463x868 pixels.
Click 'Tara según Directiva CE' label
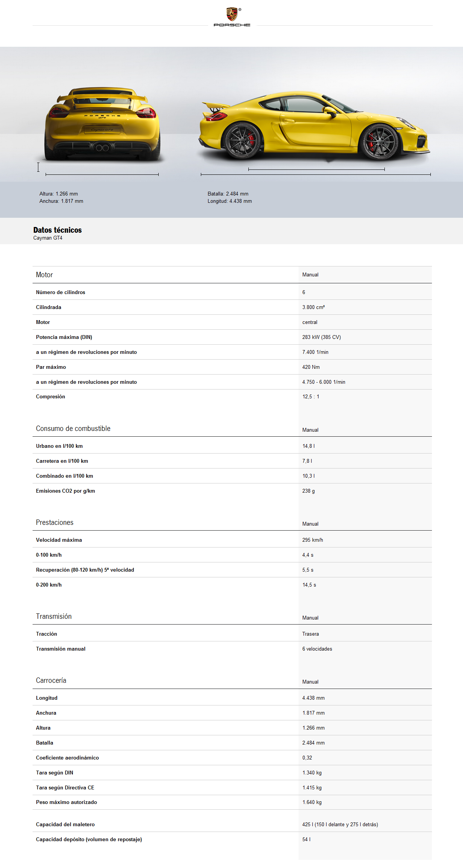coord(65,788)
